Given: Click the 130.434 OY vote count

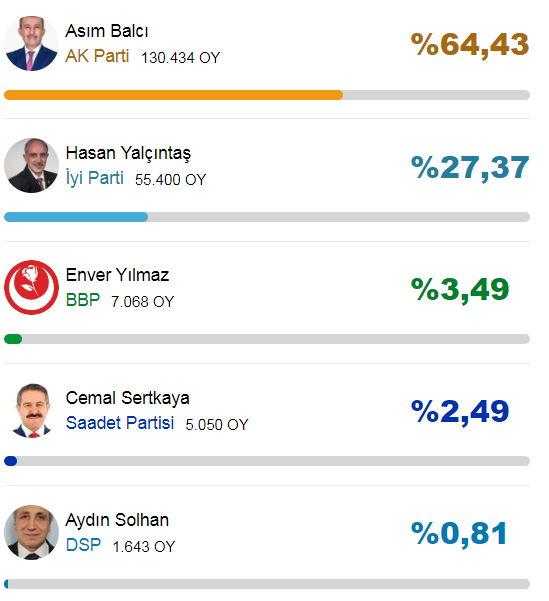Looking at the screenshot, I should [x=181, y=58].
